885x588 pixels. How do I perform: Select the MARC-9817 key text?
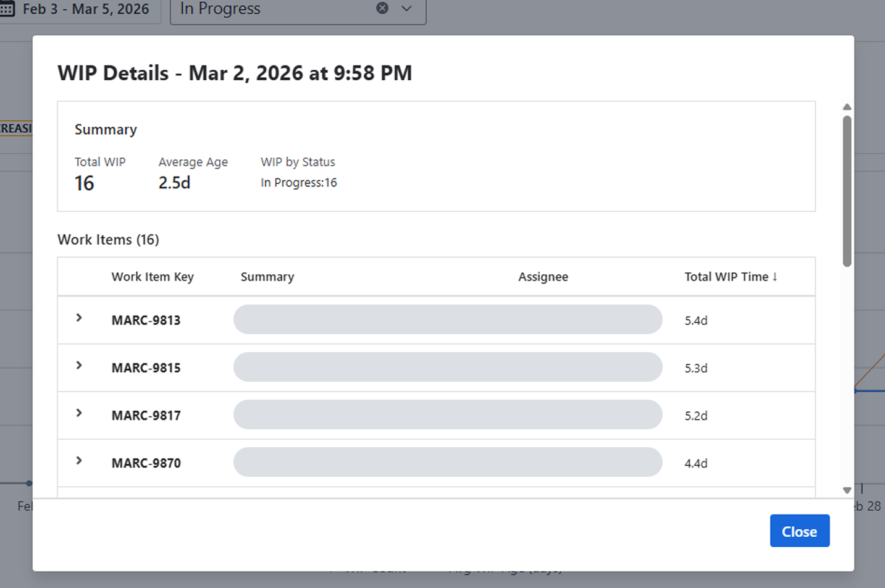point(146,415)
